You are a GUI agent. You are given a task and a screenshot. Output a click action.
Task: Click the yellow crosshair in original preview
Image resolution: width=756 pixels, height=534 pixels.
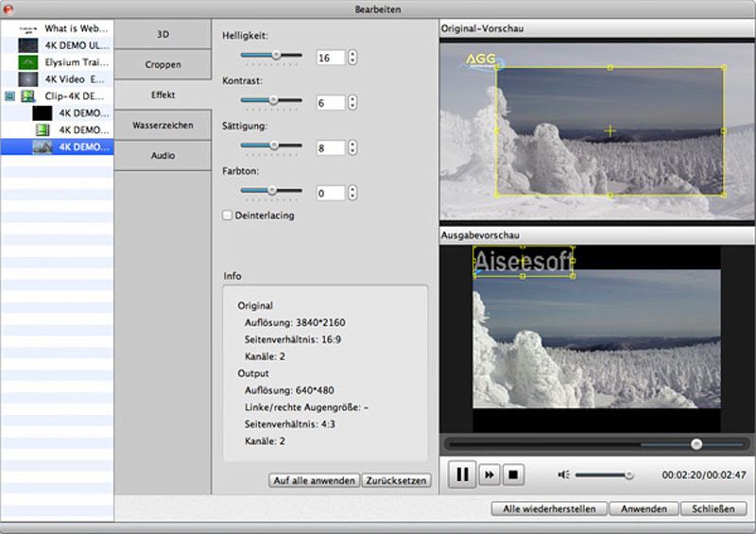pyautogui.click(x=610, y=131)
